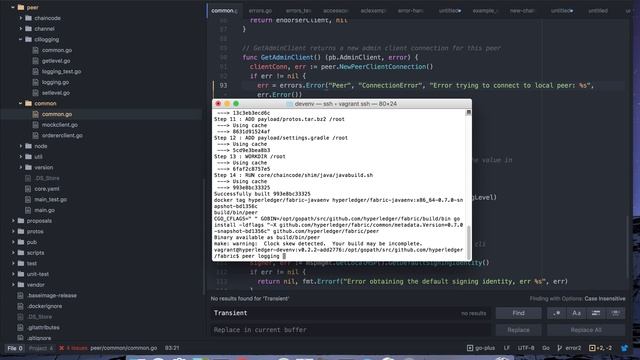Open .dockerignore file
The image size is (640, 360).
(x=44, y=306)
